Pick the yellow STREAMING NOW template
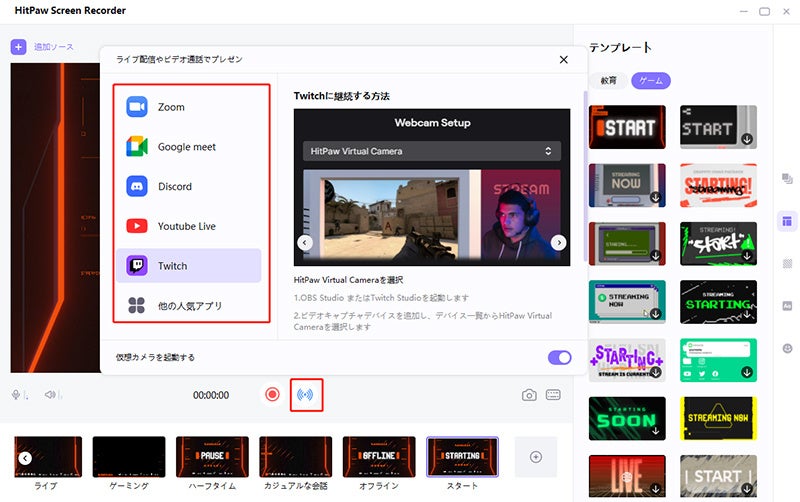 (x=718, y=418)
